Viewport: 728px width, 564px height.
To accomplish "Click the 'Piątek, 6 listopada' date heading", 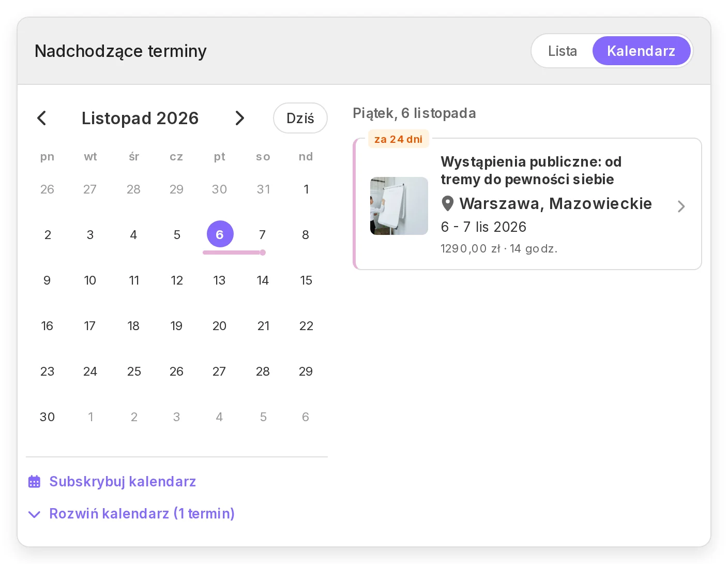I will coord(414,113).
